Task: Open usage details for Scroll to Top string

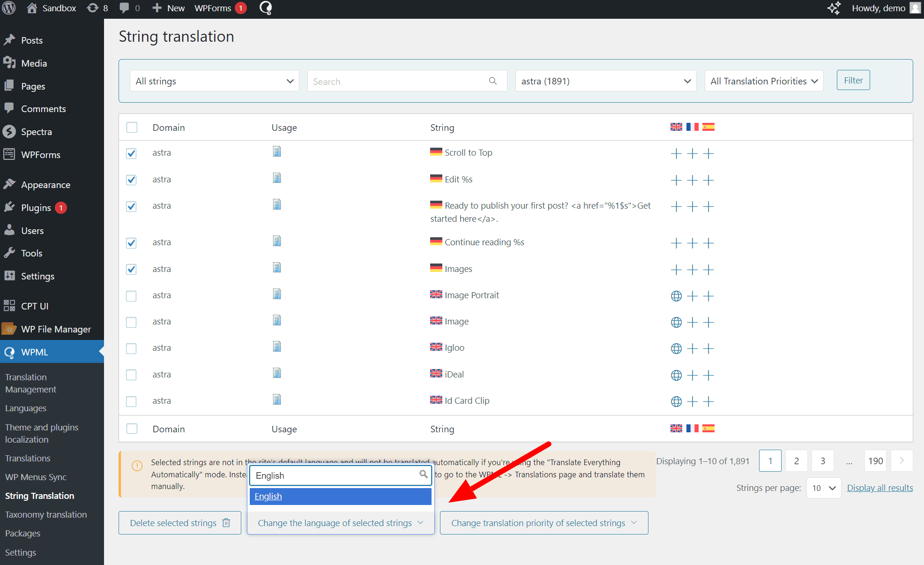Action: (x=277, y=151)
